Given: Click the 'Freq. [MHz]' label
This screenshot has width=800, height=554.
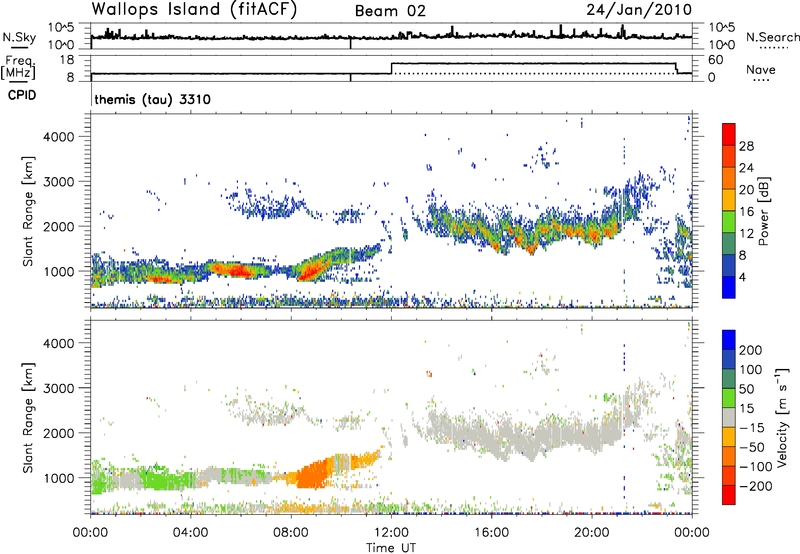Looking at the screenshot, I should click(x=18, y=67).
